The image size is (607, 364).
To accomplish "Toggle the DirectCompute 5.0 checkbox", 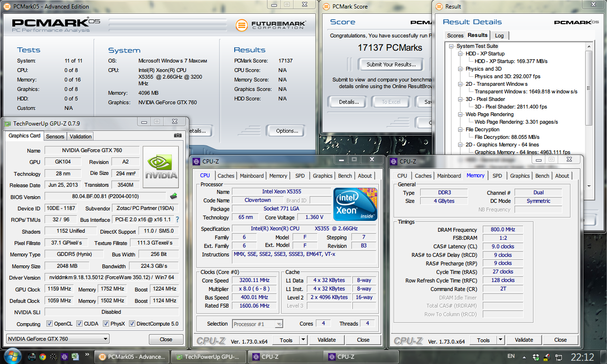I will click(132, 324).
